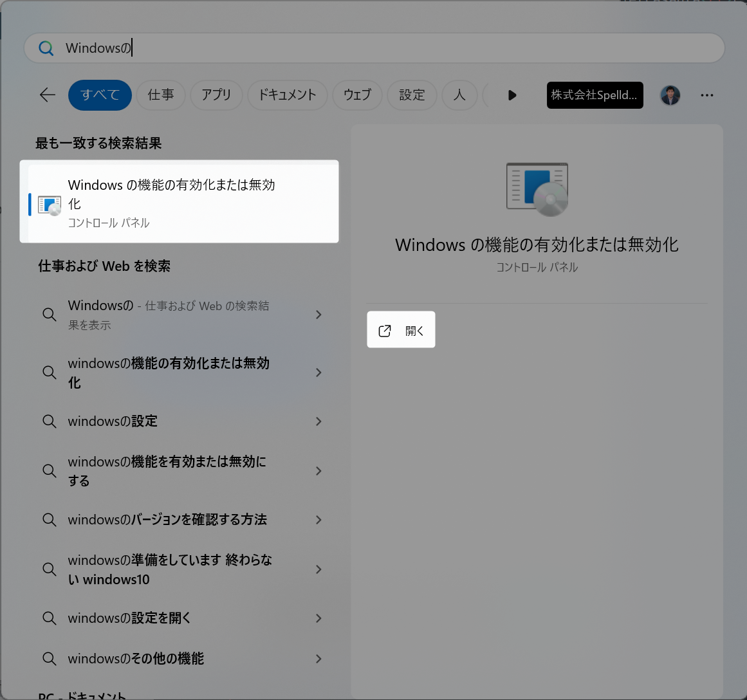Image resolution: width=747 pixels, height=700 pixels.
Task: Click search icon beside 'windowsのその他の機能'
Action: click(50, 659)
